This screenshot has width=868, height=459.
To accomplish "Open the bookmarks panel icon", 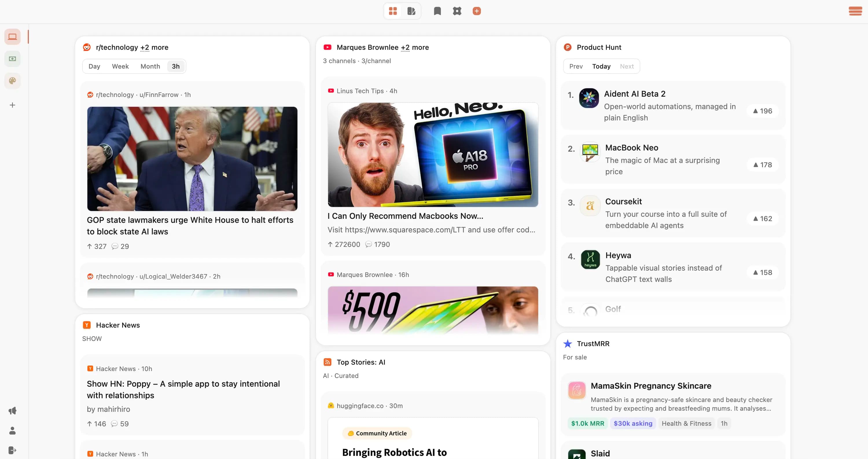I will point(437,11).
